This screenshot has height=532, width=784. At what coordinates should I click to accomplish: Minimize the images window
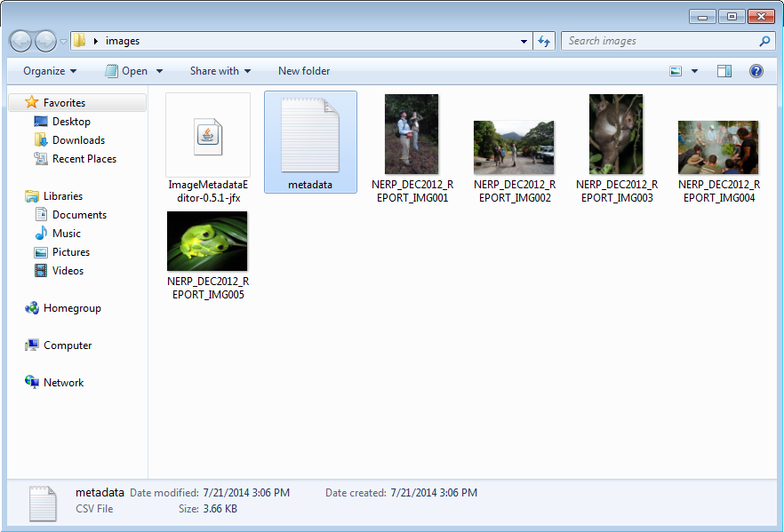tap(702, 17)
